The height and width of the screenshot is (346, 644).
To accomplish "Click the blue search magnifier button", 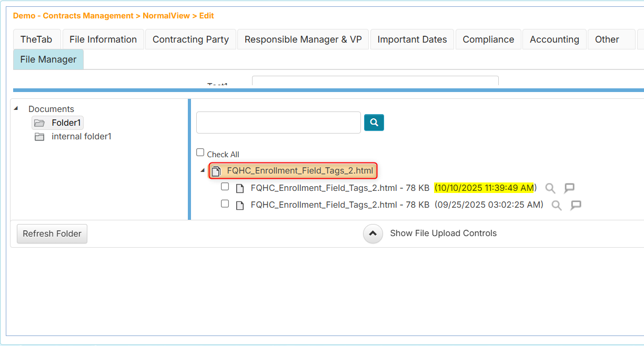I will [x=374, y=122].
